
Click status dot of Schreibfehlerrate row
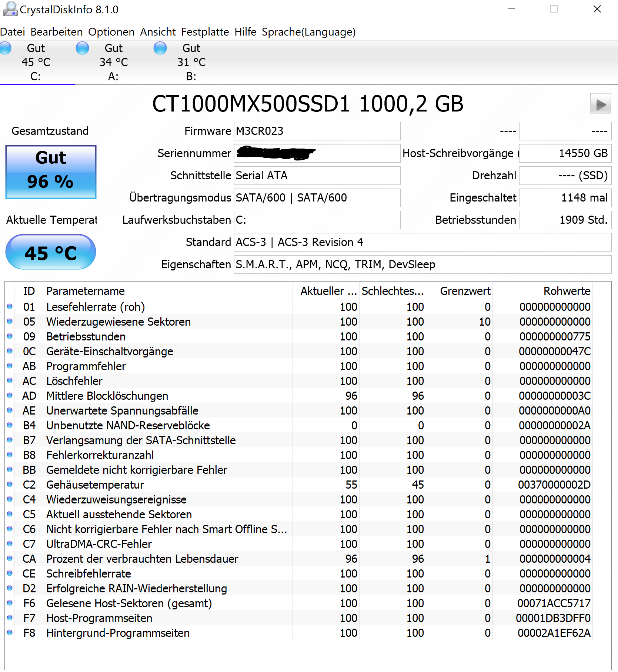pos(10,573)
